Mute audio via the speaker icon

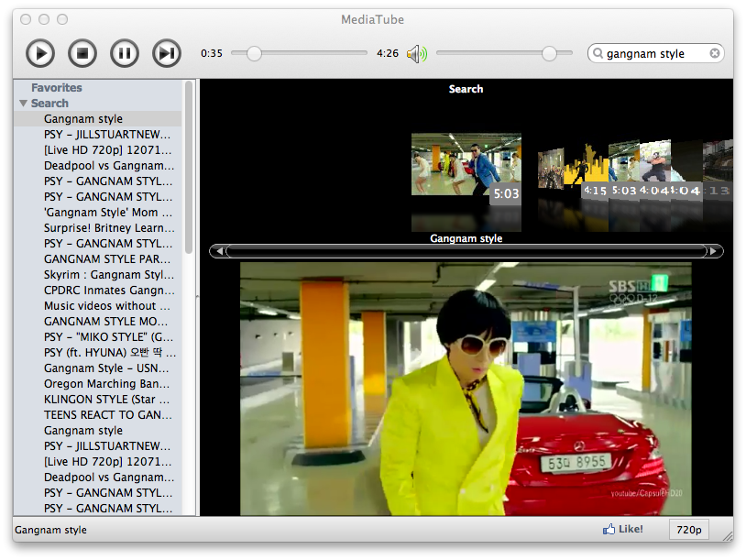tap(417, 54)
